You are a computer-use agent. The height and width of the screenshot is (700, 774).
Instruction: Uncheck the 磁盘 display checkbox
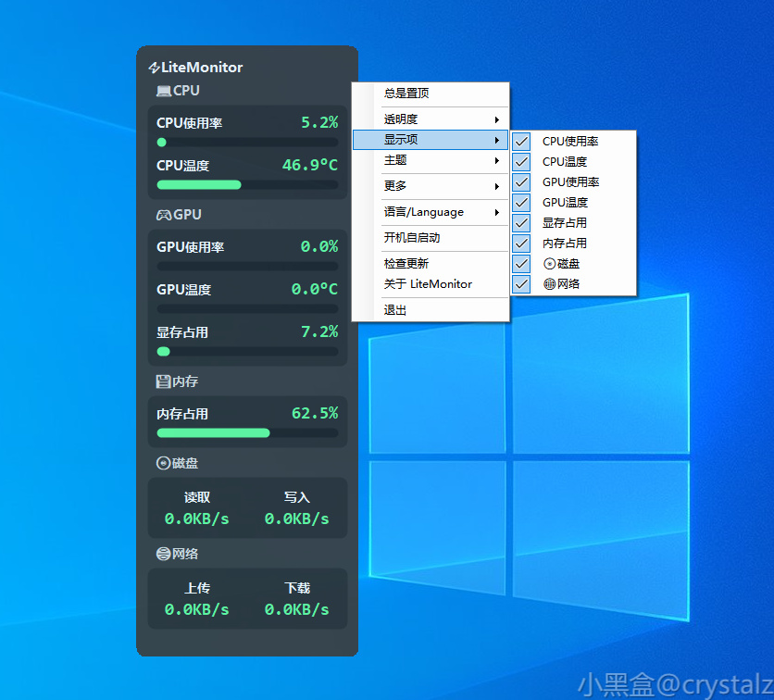pyautogui.click(x=521, y=264)
